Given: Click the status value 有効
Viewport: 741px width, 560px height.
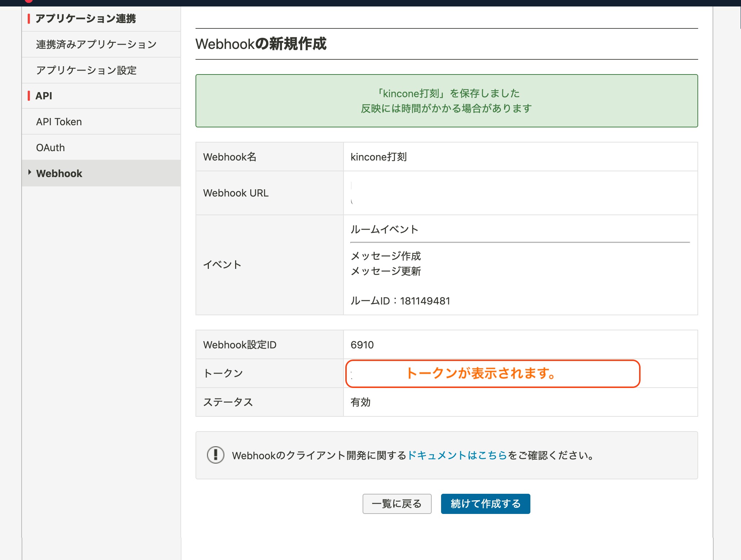Looking at the screenshot, I should click(x=360, y=402).
